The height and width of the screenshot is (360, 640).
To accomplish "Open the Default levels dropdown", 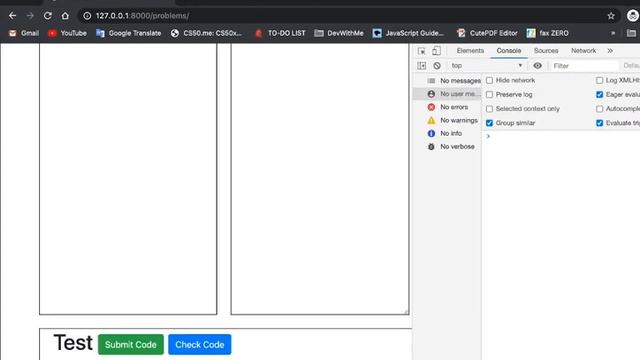I will pyautogui.click(x=631, y=66).
